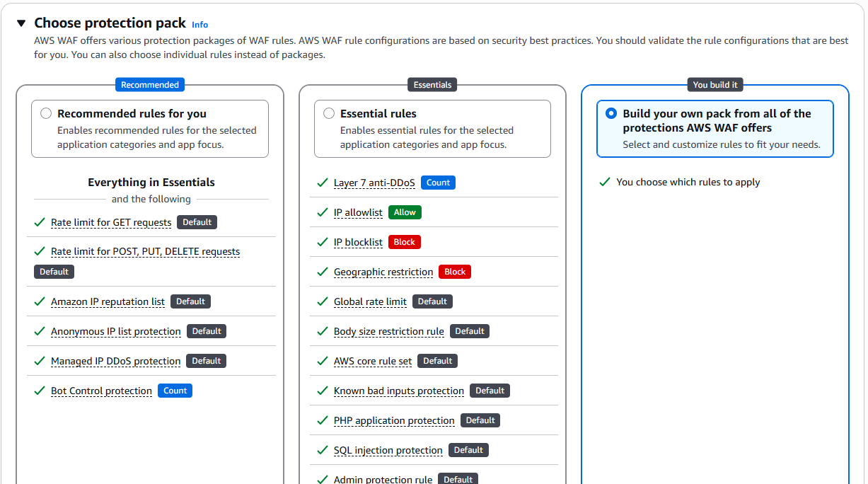The width and height of the screenshot is (868, 484).
Task: Choose Build your own pack radio option
Action: click(x=611, y=113)
